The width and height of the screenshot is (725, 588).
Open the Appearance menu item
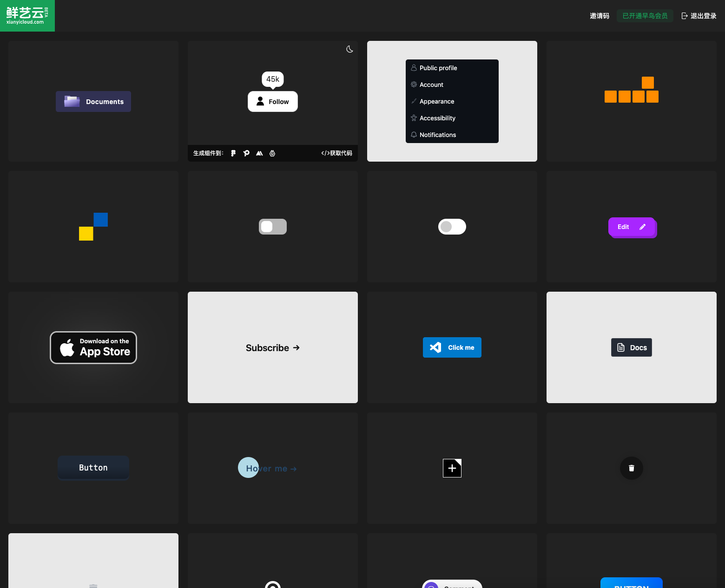click(436, 101)
